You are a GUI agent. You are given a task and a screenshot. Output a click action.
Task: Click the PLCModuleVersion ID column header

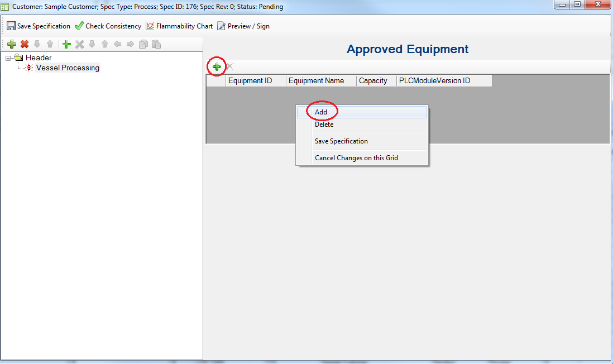coord(434,81)
